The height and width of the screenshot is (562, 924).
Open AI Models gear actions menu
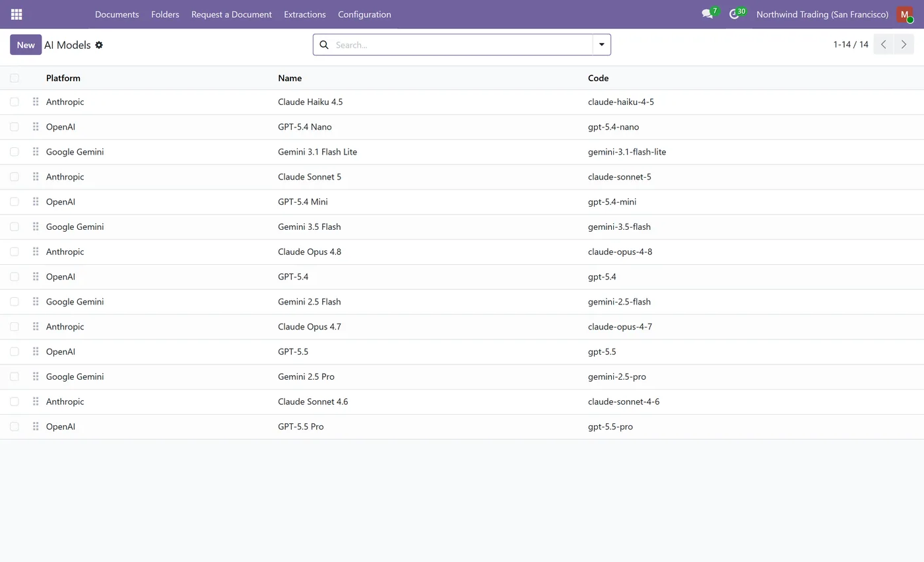(x=99, y=45)
